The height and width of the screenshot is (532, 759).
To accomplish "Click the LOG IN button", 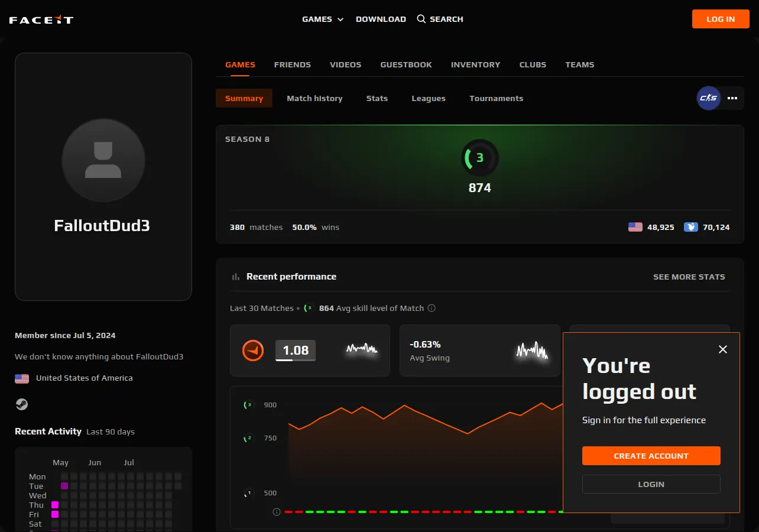I will tap(721, 19).
